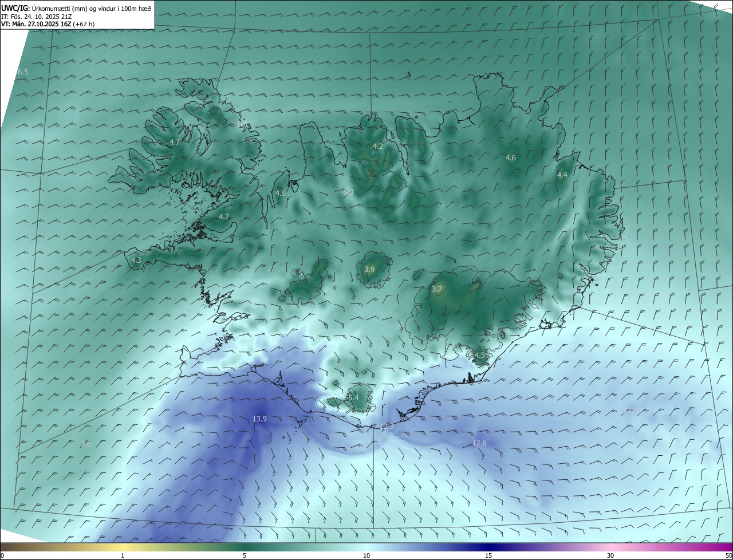Click the '15' tick on the color scale
The width and height of the screenshot is (733, 560).
[488, 555]
